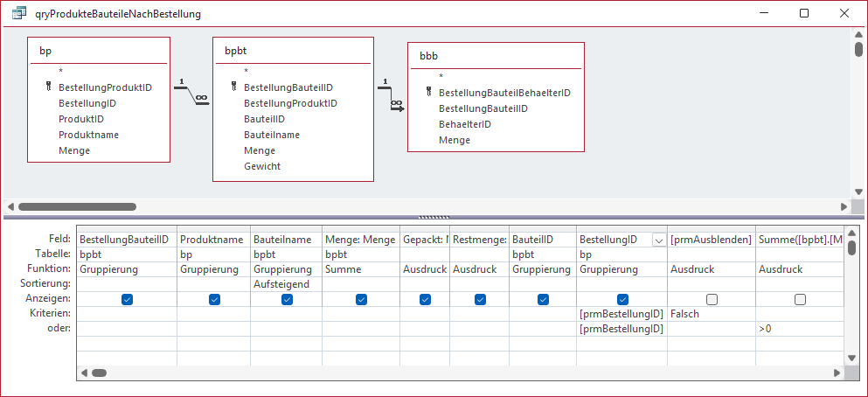
Task: Click the key icon next to BestellungBauteilID in bpbt
Action: [233, 87]
